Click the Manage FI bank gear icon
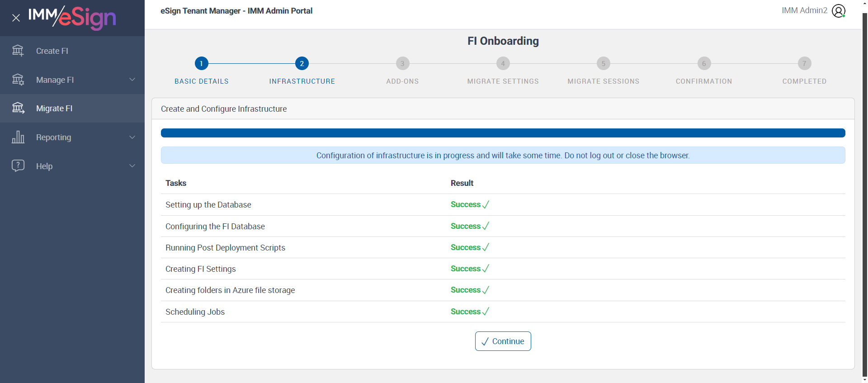The image size is (868, 383). pos(18,80)
